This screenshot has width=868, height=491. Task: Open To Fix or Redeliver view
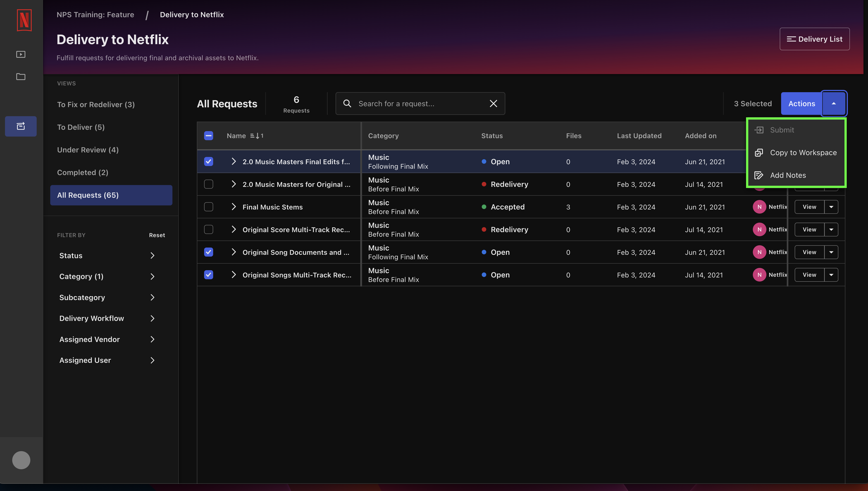pyautogui.click(x=111, y=105)
